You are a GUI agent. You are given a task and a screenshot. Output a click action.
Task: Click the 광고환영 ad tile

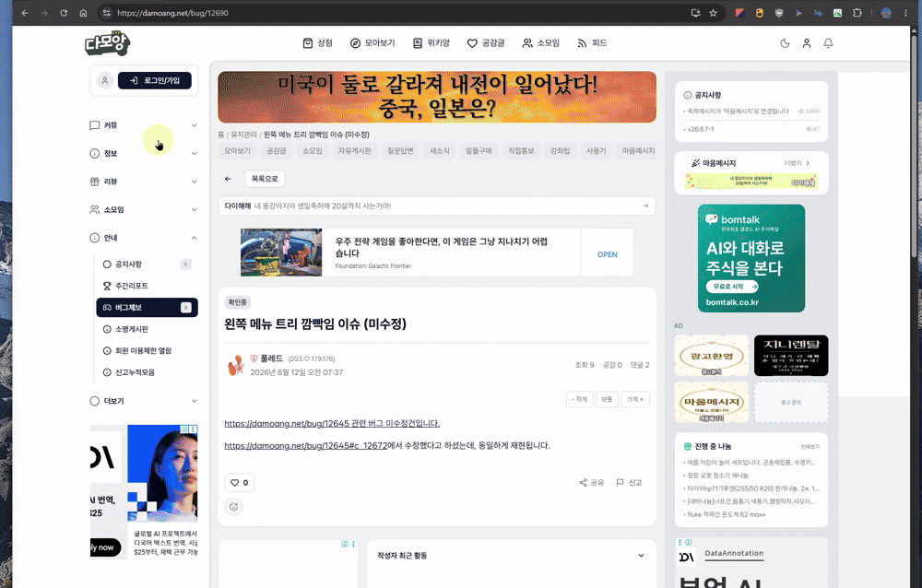pyautogui.click(x=712, y=355)
